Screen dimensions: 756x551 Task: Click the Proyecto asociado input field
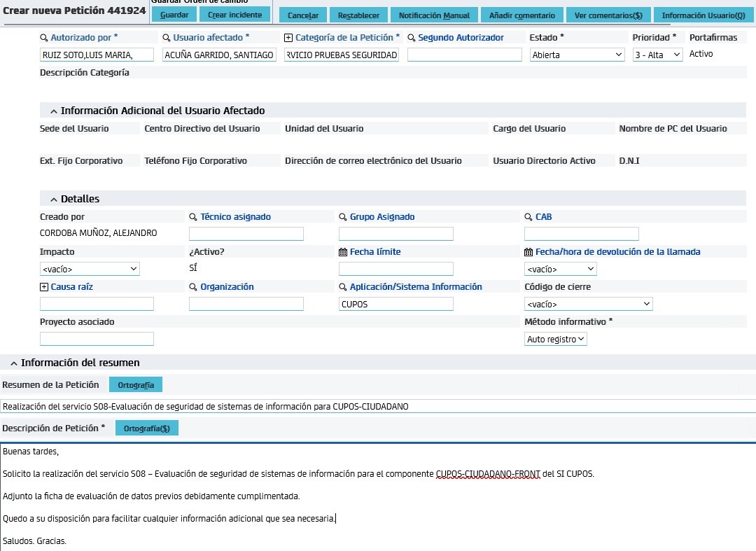coord(97,338)
